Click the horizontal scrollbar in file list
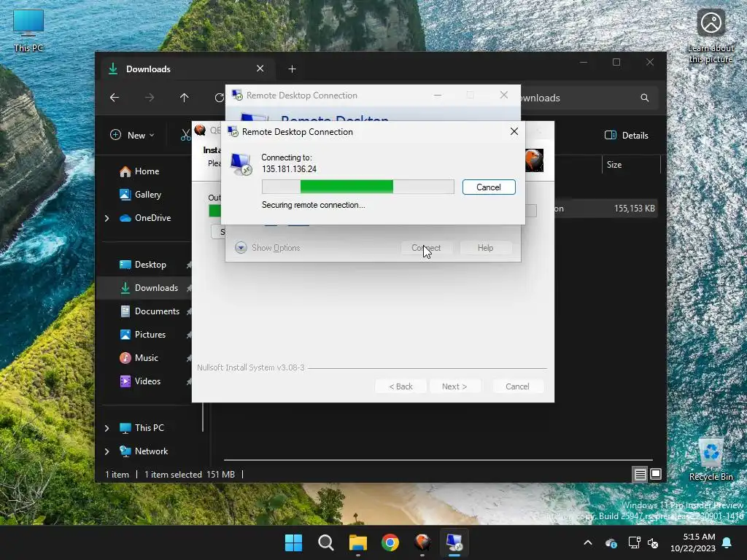 [438, 460]
